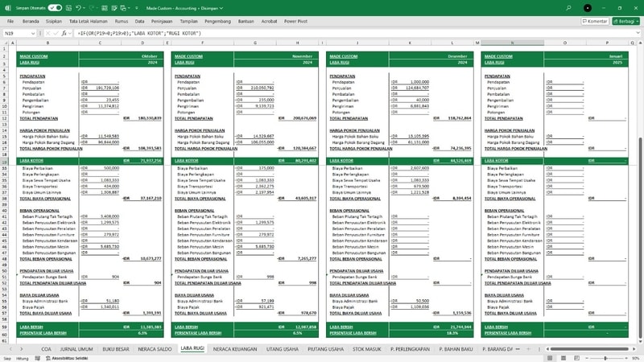This screenshot has height=362, width=644.
Task: Open the Bantuan tab
Action: (x=246, y=21)
